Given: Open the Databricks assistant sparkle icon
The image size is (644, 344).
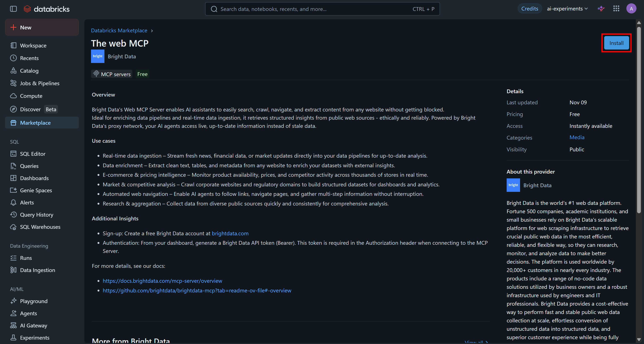Looking at the screenshot, I should pyautogui.click(x=601, y=9).
